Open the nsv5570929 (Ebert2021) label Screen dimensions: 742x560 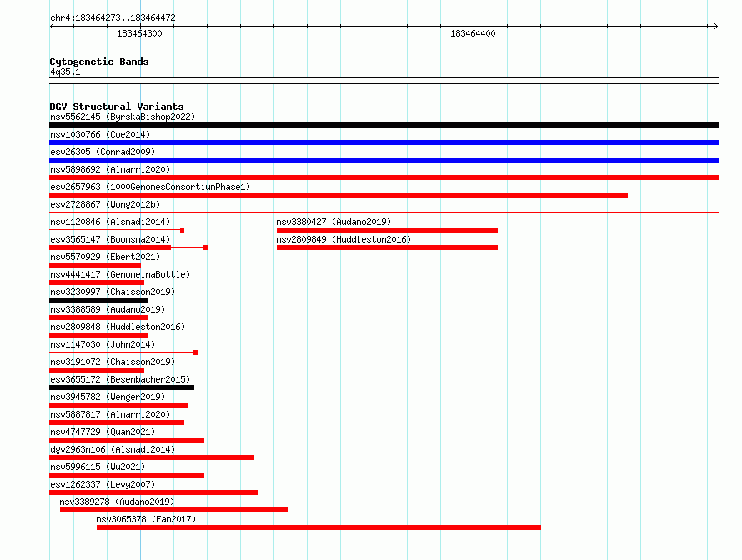[105, 257]
